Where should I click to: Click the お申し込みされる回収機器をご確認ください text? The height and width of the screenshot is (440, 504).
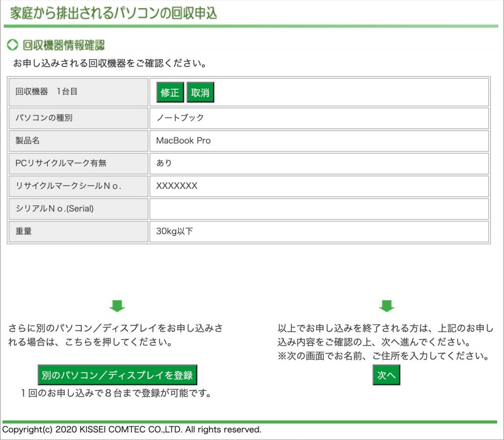tap(110, 63)
